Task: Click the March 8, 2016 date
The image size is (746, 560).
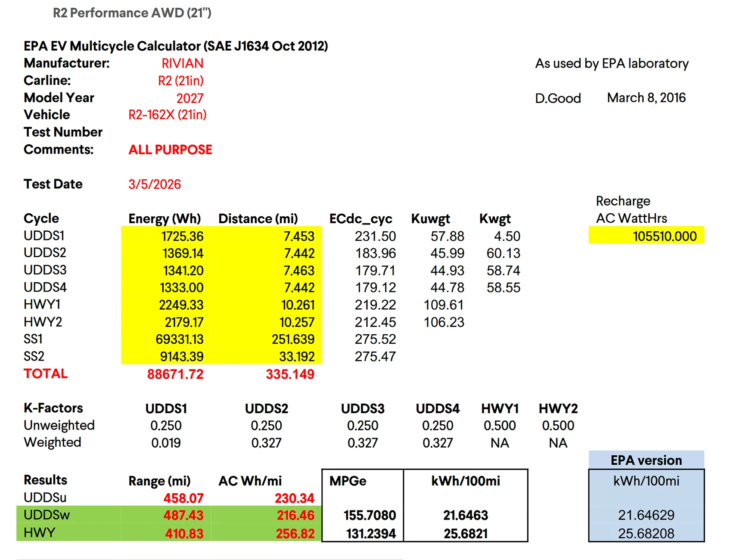Action: pos(646,98)
